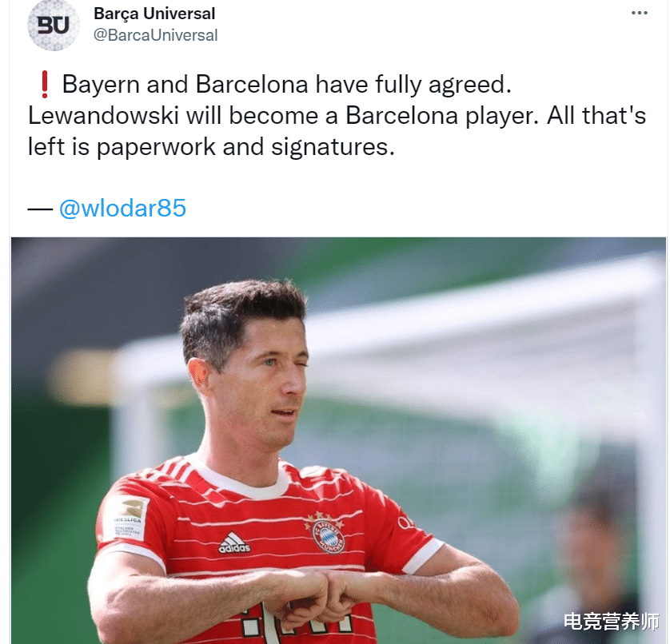
Task: Click the Barça Universal display name
Action: [154, 14]
